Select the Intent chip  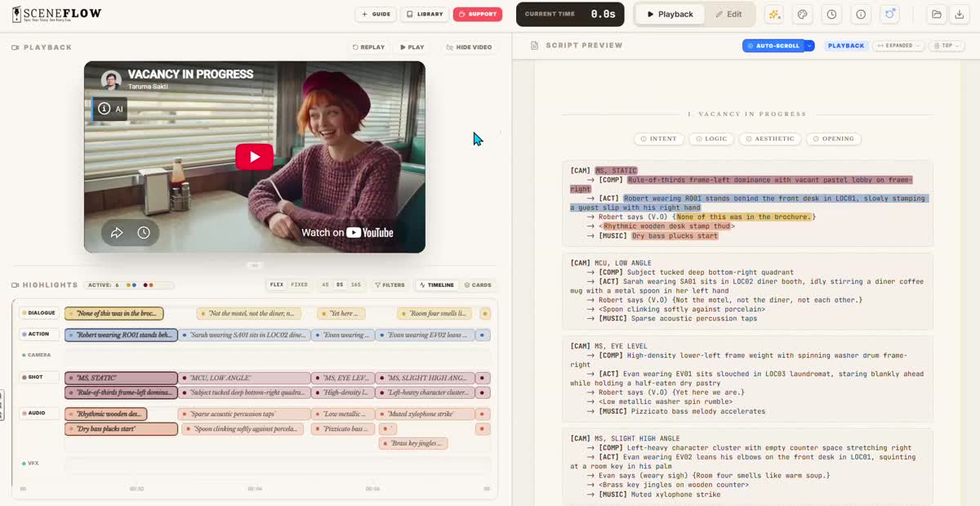659,139
